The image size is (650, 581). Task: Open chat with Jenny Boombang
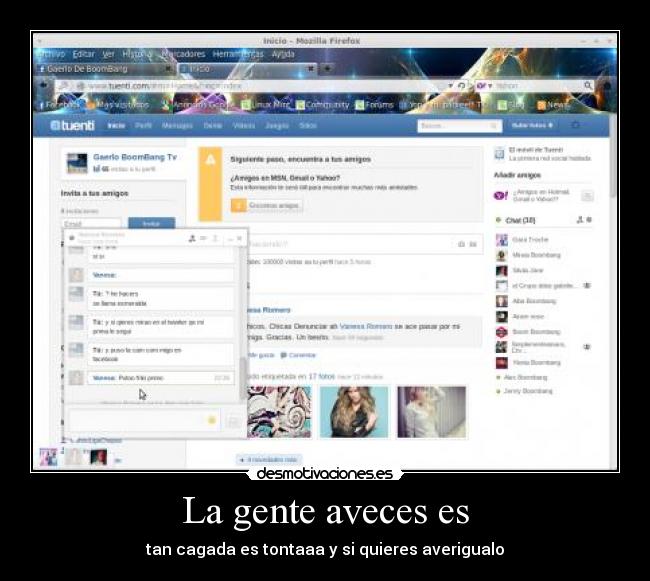[x=525, y=391]
